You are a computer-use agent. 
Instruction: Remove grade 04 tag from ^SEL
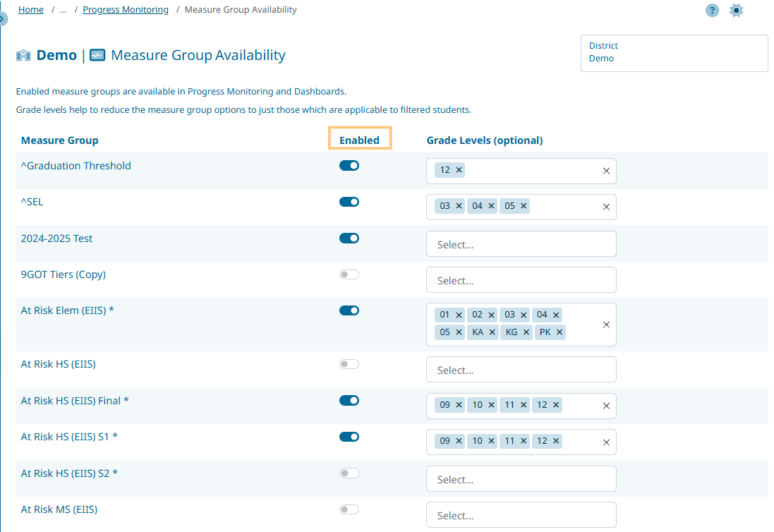point(492,206)
